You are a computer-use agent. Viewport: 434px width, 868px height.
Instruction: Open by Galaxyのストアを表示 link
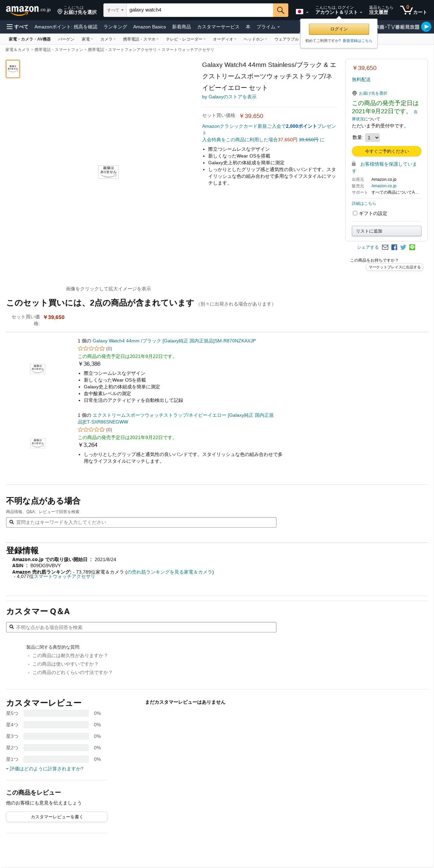[x=229, y=97]
